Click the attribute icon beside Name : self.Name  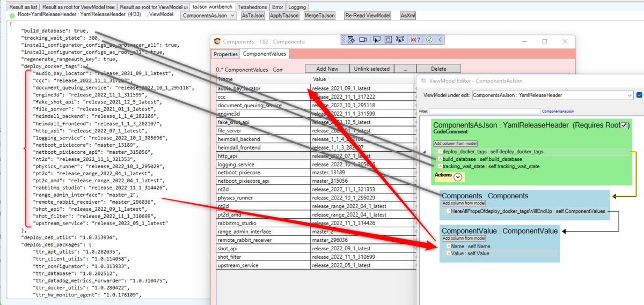pyautogui.click(x=448, y=246)
